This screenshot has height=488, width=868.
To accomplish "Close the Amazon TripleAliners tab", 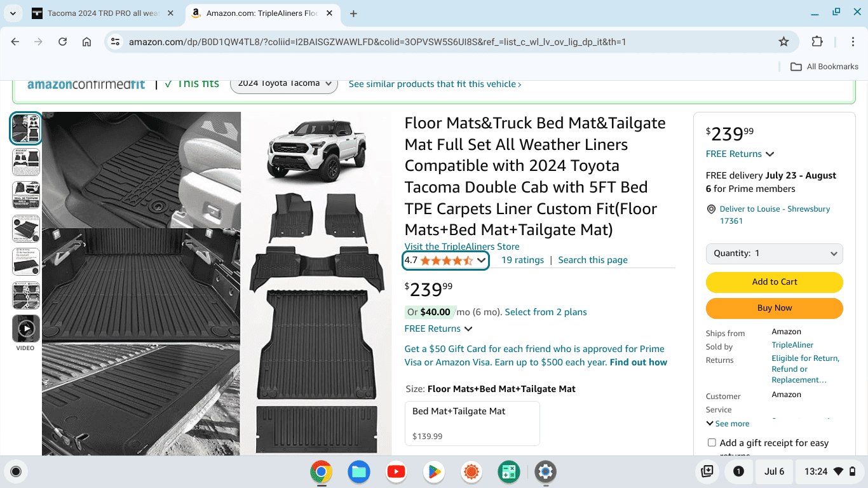I will click(x=330, y=13).
